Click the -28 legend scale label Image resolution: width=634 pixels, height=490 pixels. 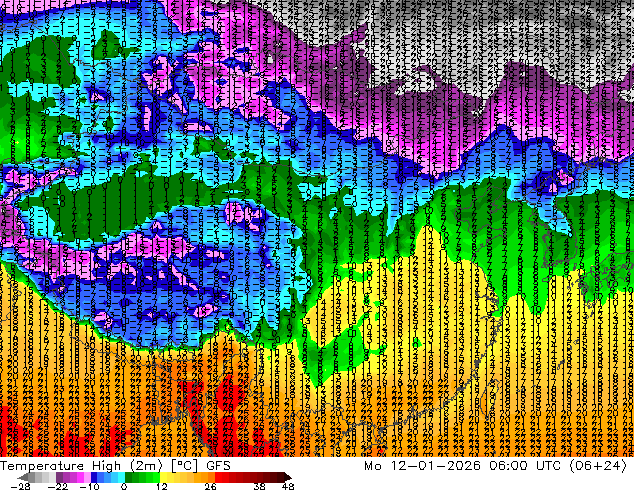20,486
